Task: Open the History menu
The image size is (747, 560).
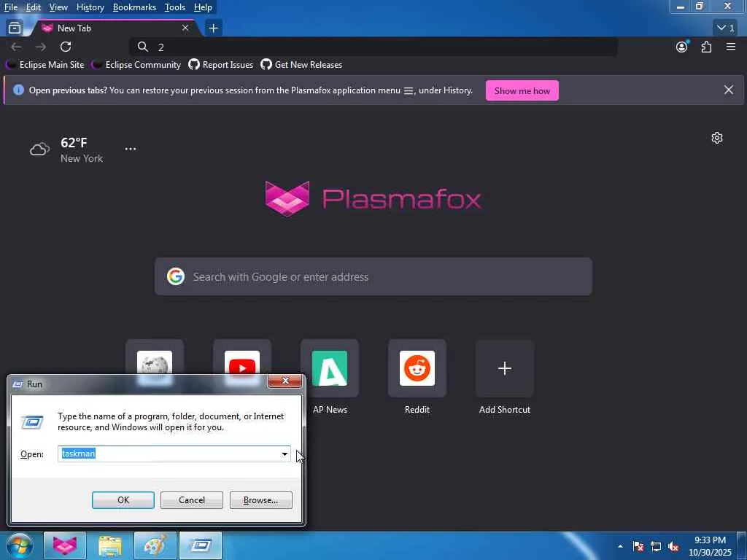Action: point(90,7)
